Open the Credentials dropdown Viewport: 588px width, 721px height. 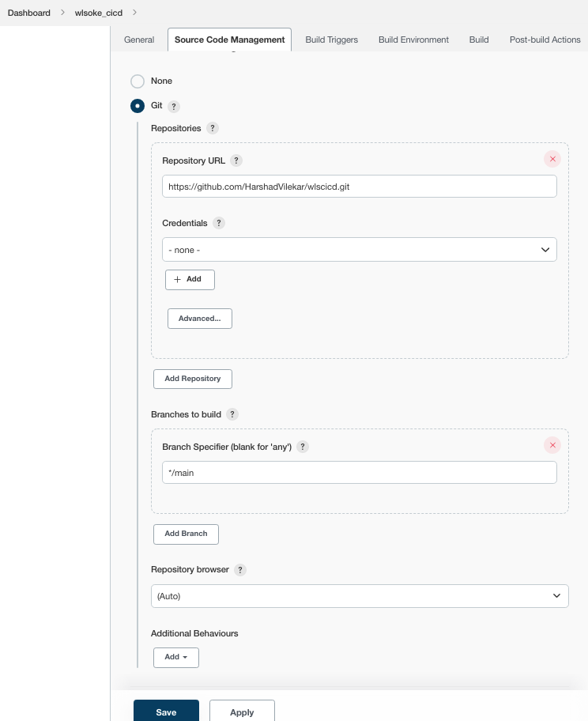(x=359, y=250)
